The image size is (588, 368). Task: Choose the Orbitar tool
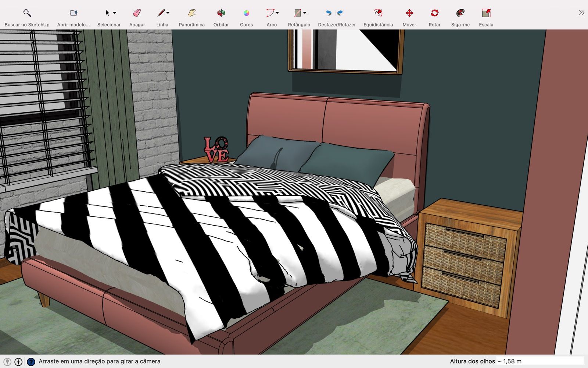[221, 13]
